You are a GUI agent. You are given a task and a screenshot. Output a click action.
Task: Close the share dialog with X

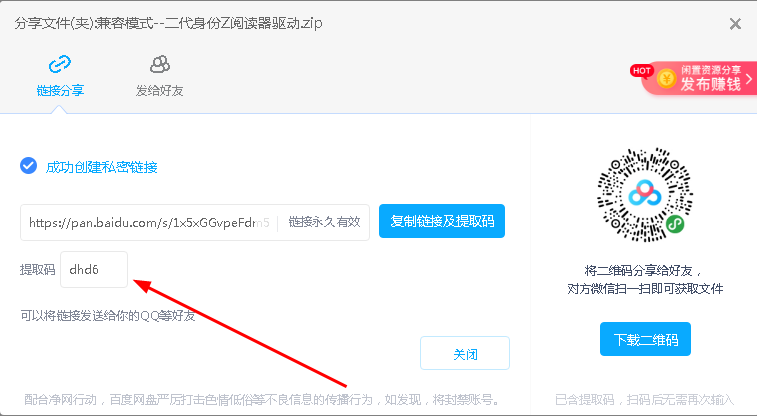point(735,24)
